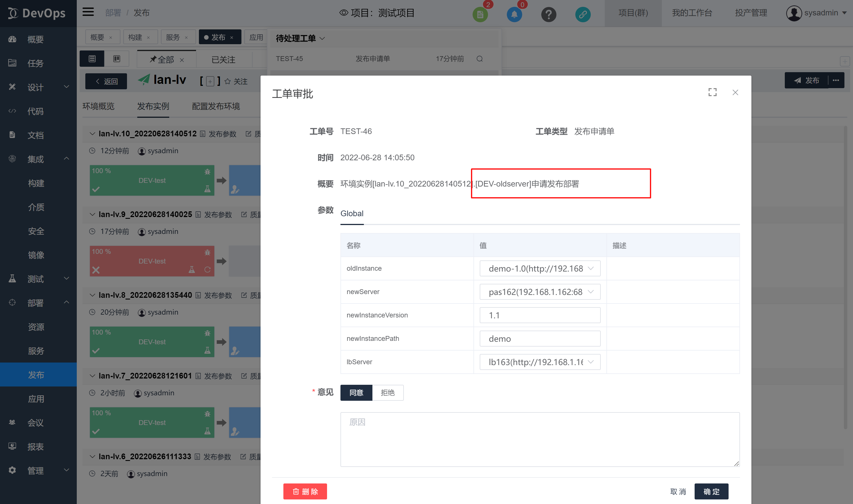Collapse the sidebar with the hamburger icon
This screenshot has height=504, width=853.
[88, 11]
